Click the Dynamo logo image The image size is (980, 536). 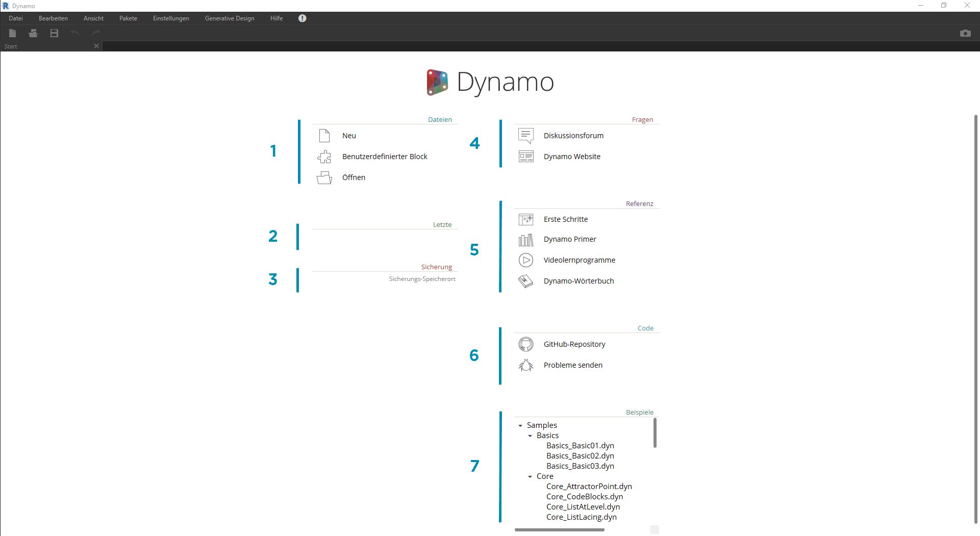click(x=437, y=83)
